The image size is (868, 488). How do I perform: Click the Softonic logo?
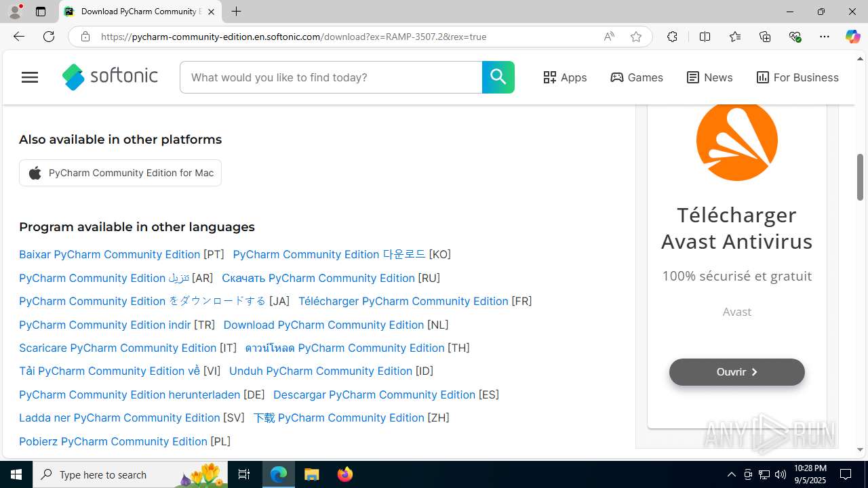click(x=110, y=77)
